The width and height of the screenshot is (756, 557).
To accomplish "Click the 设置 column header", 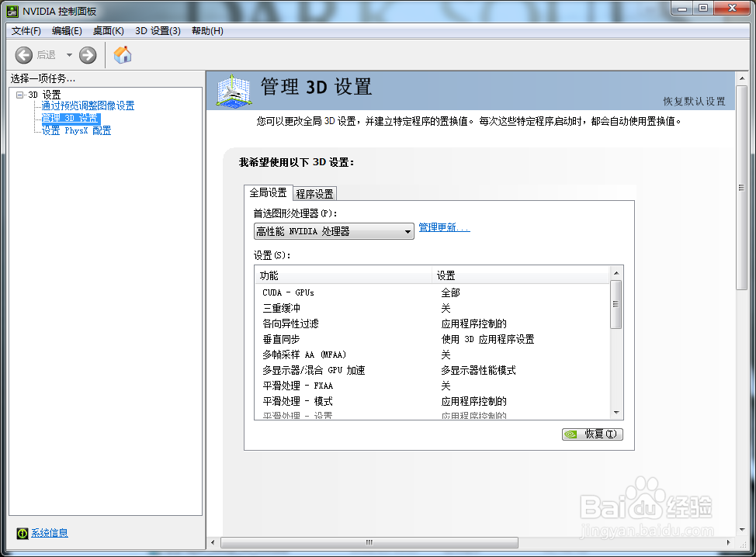I will pos(520,275).
